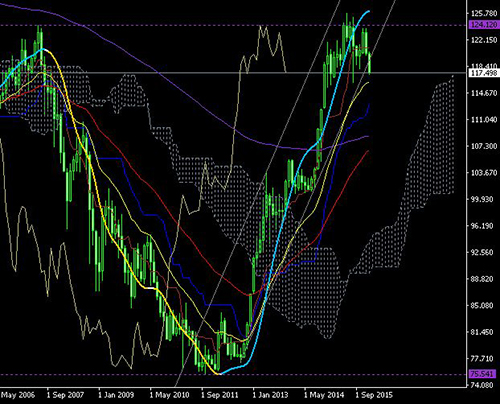The image size is (500, 404).
Task: Click the purple 124.120 price level tag
Action: [x=484, y=25]
